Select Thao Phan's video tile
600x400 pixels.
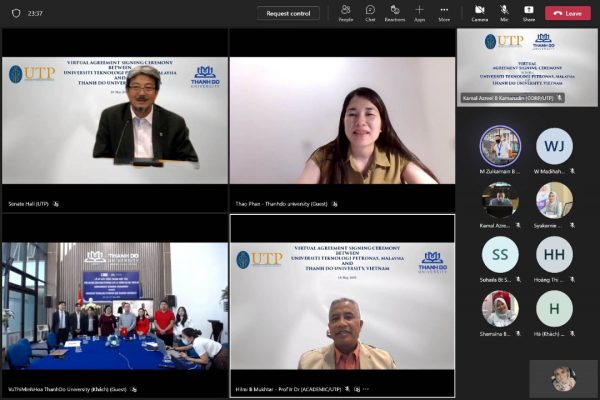(x=342, y=118)
